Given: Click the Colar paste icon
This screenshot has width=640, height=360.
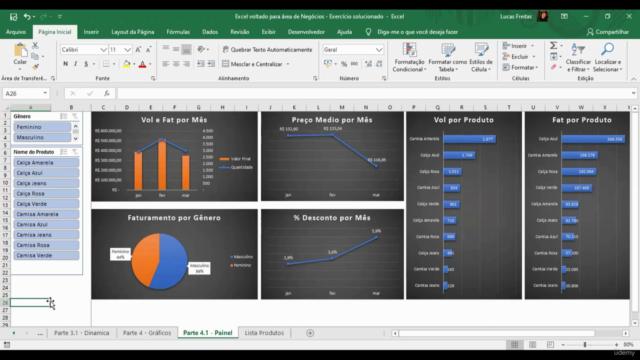Looking at the screenshot, I should point(20,51).
